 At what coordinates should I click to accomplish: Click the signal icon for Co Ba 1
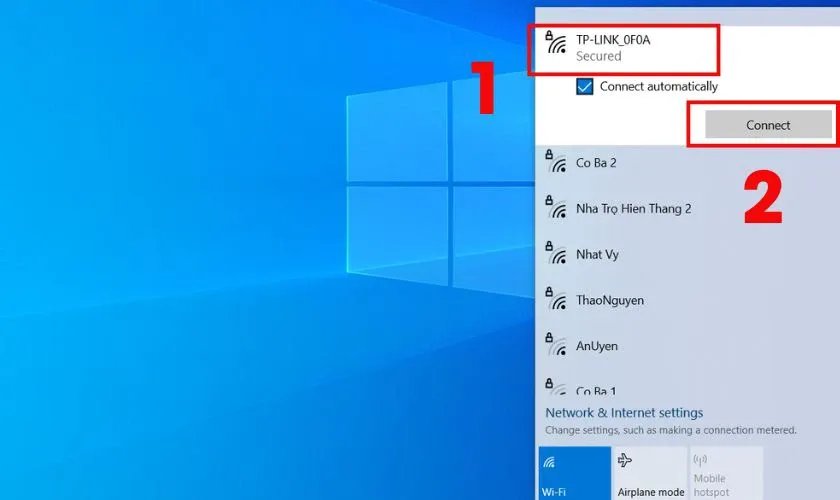click(x=555, y=388)
